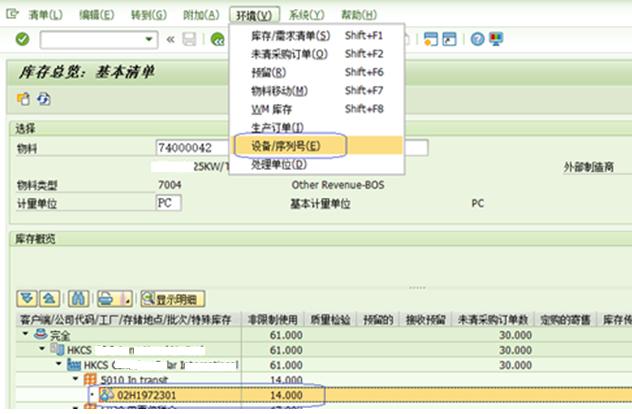Collapse the 完全 tree node
632x414 pixels.
click(x=25, y=334)
